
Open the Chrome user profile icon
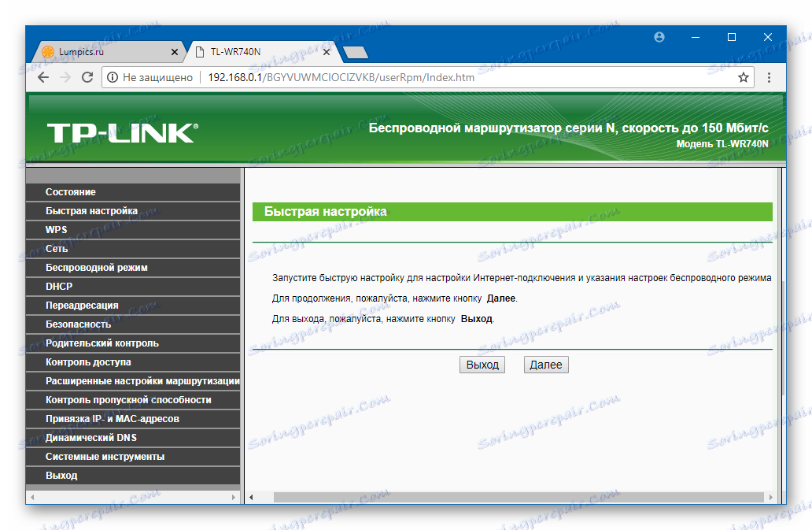coord(659,37)
